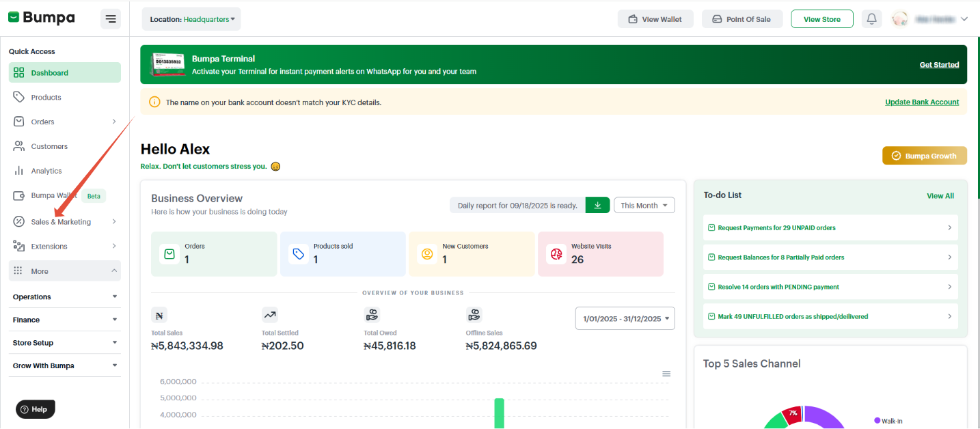The width and height of the screenshot is (980, 429).
Task: Open Request Payments for 29 UNPAID orders
Action: pos(830,227)
